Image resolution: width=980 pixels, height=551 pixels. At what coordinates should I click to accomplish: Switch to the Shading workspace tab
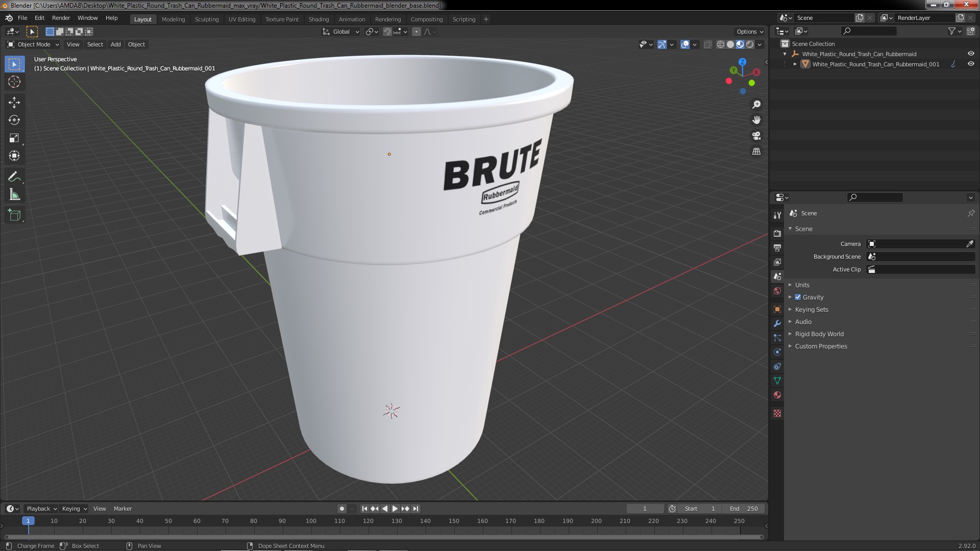[x=318, y=19]
